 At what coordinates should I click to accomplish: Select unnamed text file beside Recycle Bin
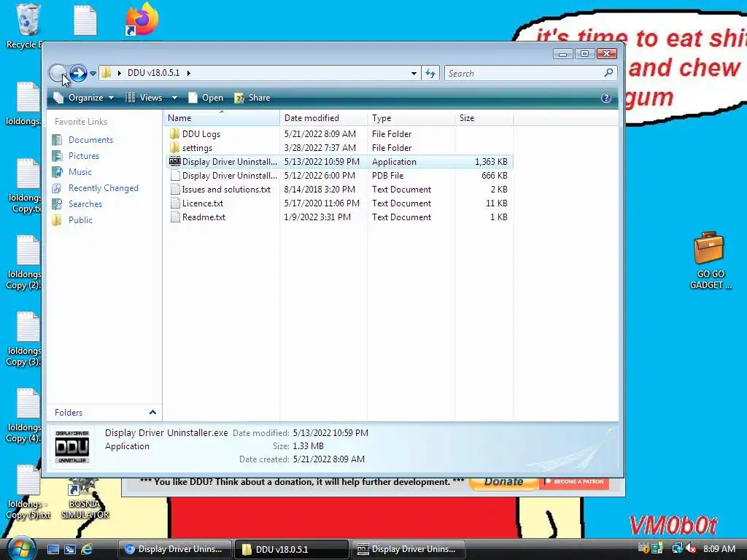click(85, 20)
